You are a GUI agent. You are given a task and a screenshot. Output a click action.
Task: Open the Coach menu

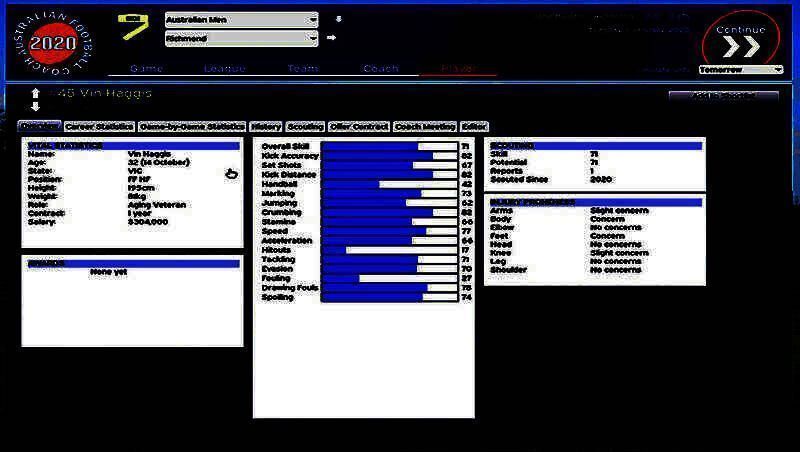pos(380,69)
